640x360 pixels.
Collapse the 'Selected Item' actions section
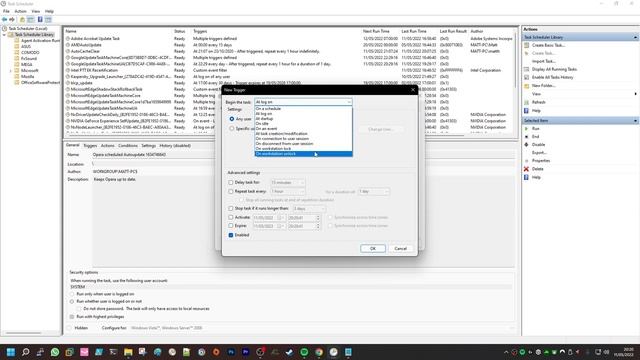(635, 121)
